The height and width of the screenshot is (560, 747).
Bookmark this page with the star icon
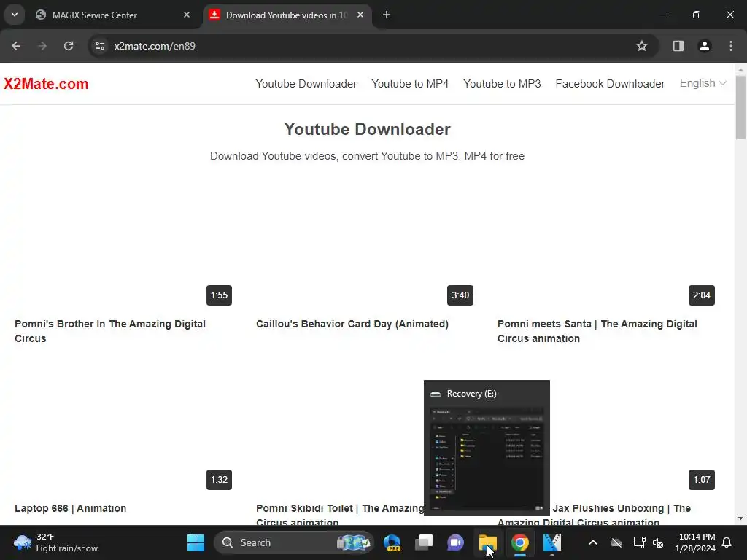(x=642, y=46)
